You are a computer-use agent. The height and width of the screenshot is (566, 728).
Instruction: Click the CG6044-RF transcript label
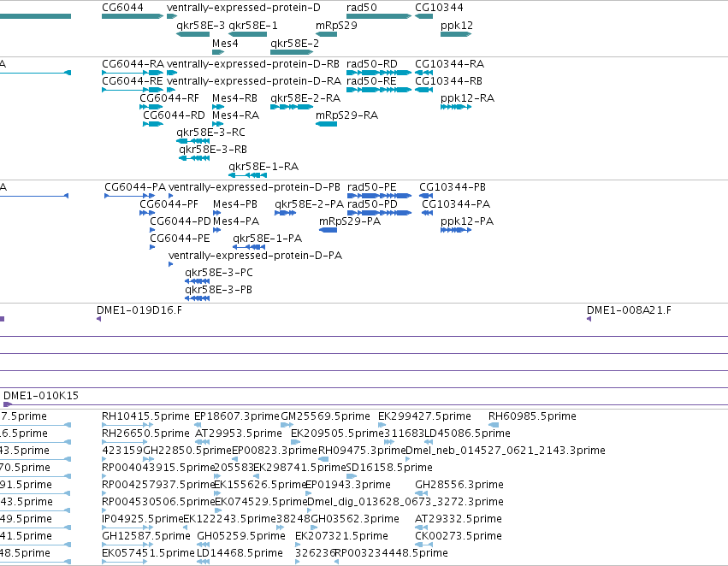(x=169, y=98)
